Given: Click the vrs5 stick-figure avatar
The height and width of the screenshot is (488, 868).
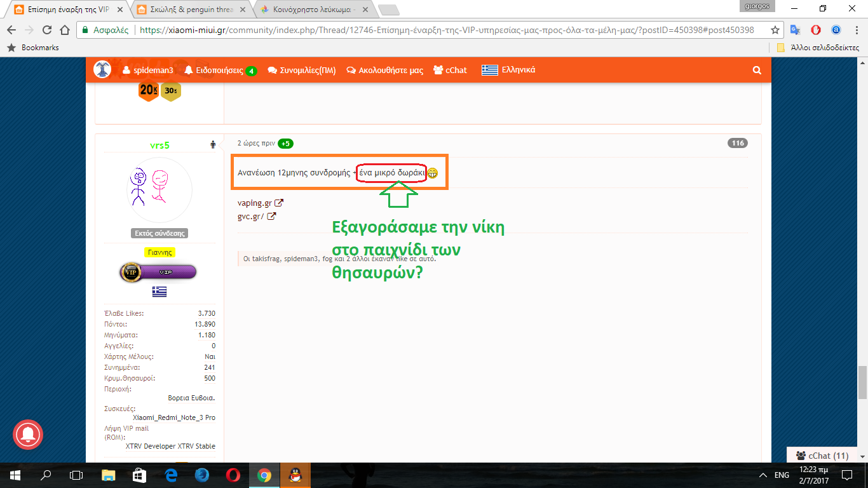Looking at the screenshot, I should tap(159, 189).
